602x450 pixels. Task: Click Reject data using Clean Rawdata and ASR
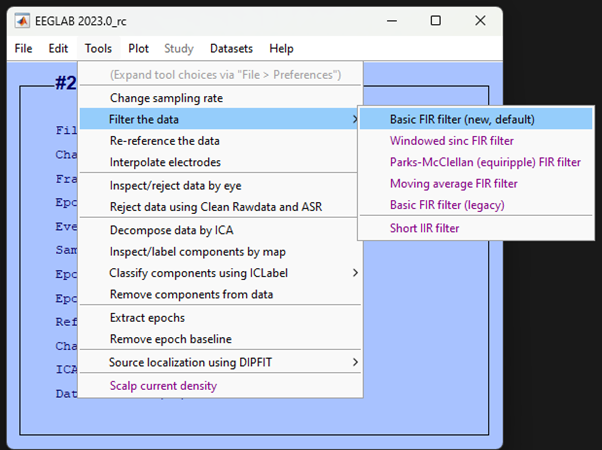tap(215, 207)
